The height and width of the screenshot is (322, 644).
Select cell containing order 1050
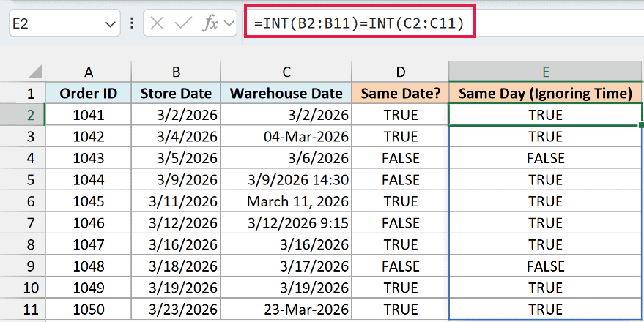[89, 310]
